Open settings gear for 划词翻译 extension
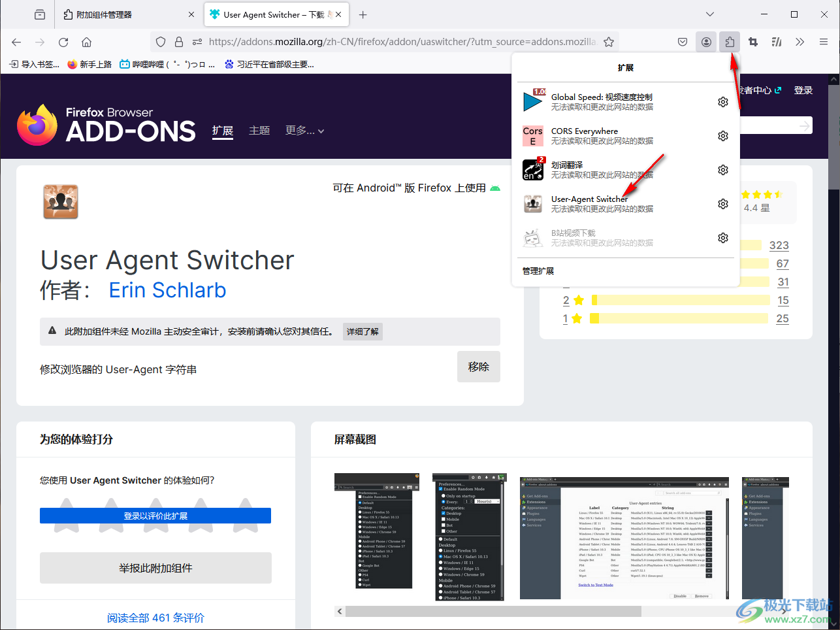The image size is (840, 630). [x=723, y=170]
